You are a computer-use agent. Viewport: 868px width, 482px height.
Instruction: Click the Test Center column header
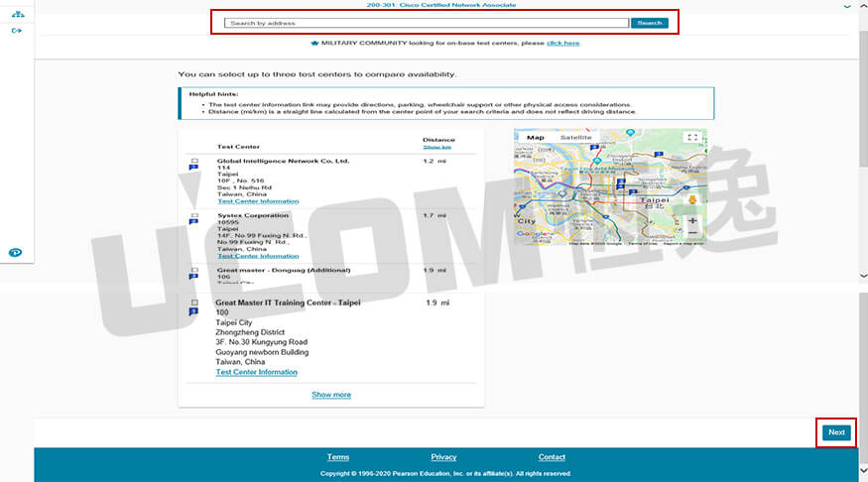click(238, 147)
